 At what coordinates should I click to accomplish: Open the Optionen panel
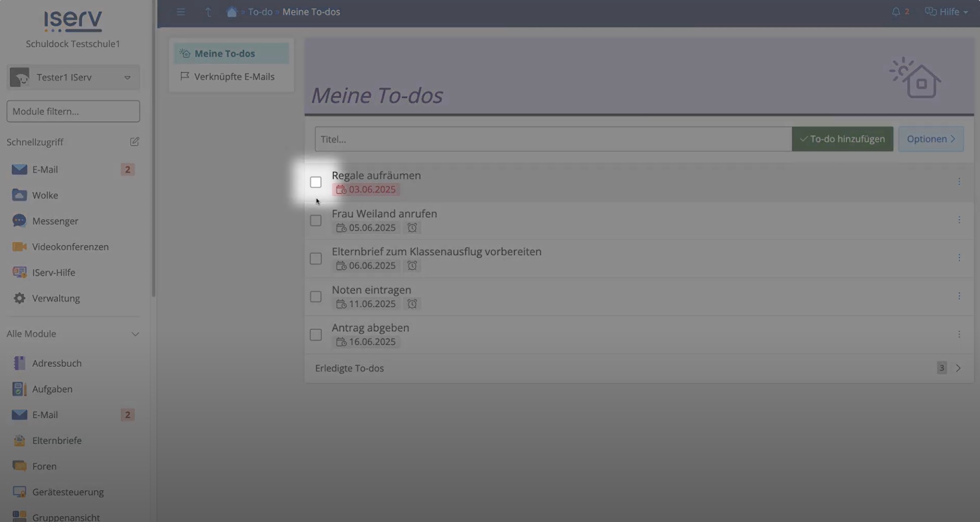click(930, 139)
